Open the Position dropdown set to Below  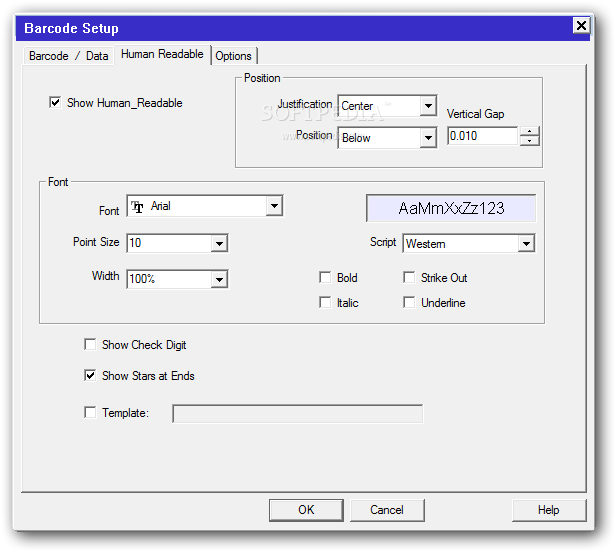point(428,138)
